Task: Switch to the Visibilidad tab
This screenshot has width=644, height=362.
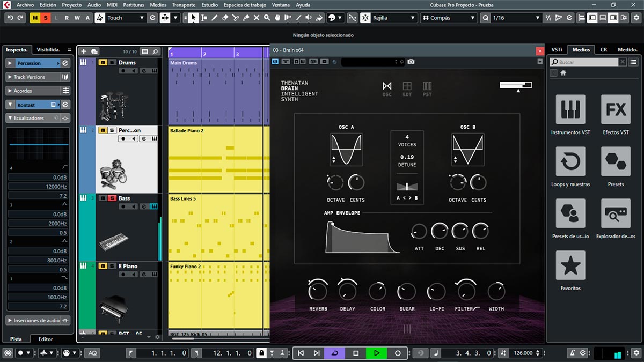Action: [48, 49]
